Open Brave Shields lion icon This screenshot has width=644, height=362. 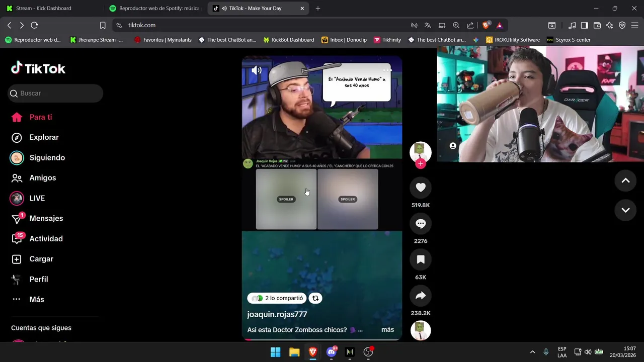point(486,25)
